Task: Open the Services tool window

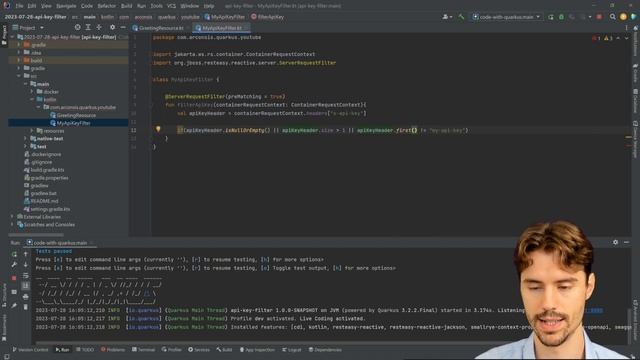Action: pyautogui.click(x=199, y=350)
